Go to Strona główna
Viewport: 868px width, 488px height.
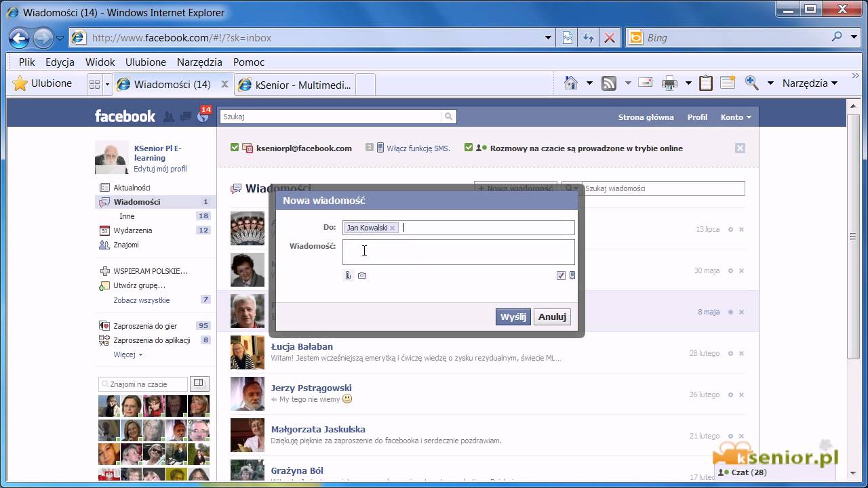click(x=646, y=117)
